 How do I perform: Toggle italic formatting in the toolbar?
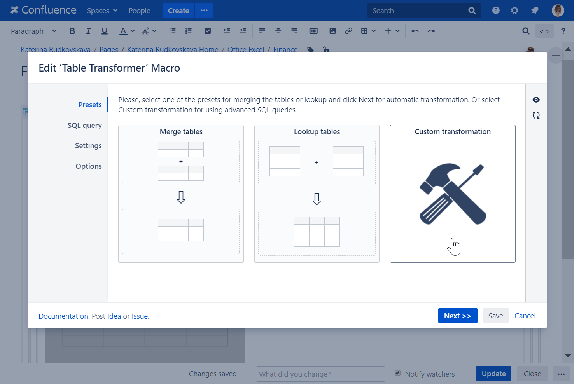click(x=88, y=31)
